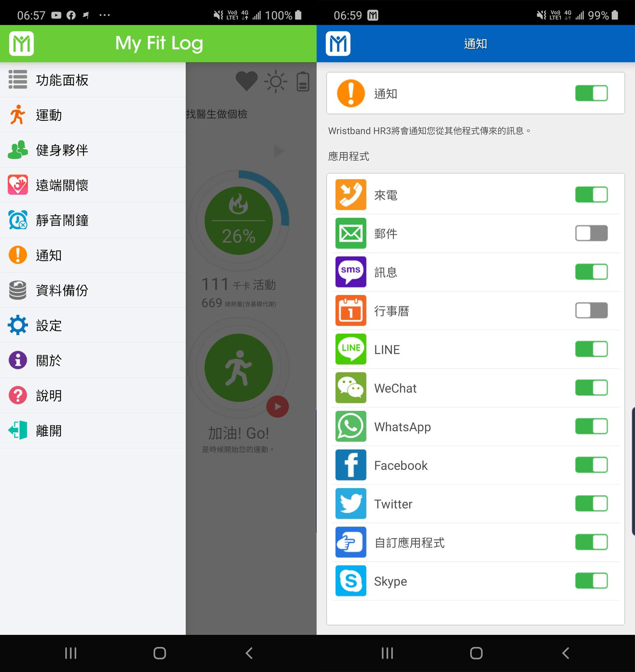Tap the 26% calorie flame circle
Screen dimensions: 635x672
pos(239,220)
